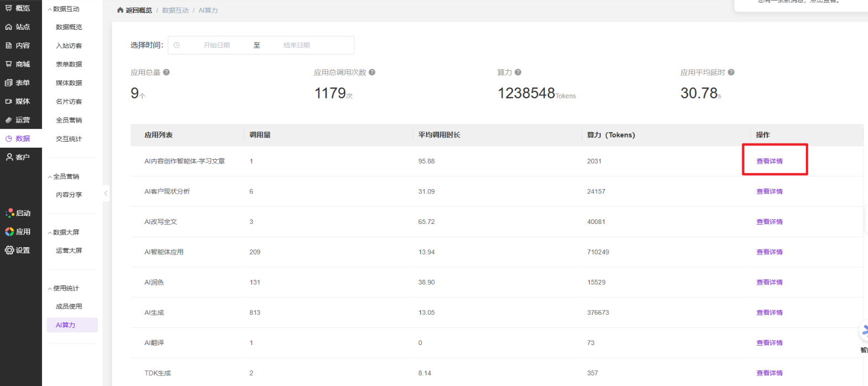Click question mark icon next to 算力

pos(518,72)
